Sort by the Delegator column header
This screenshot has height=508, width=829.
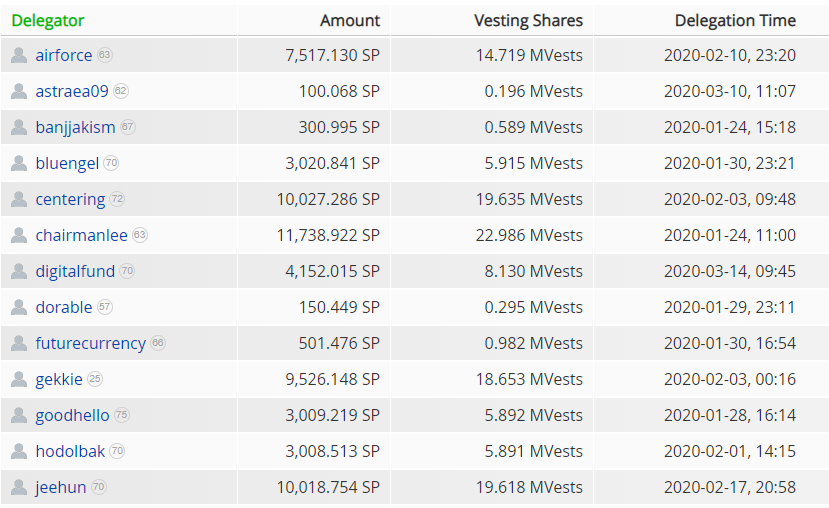[48, 20]
